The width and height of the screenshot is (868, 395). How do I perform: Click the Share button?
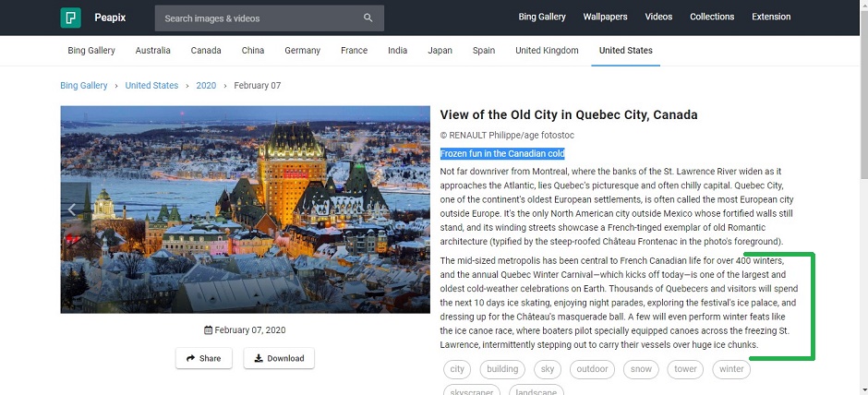point(204,358)
